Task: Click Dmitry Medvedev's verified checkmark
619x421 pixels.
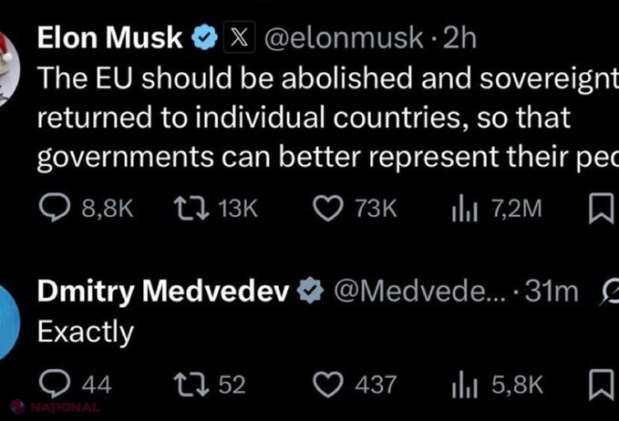Action: [x=311, y=291]
